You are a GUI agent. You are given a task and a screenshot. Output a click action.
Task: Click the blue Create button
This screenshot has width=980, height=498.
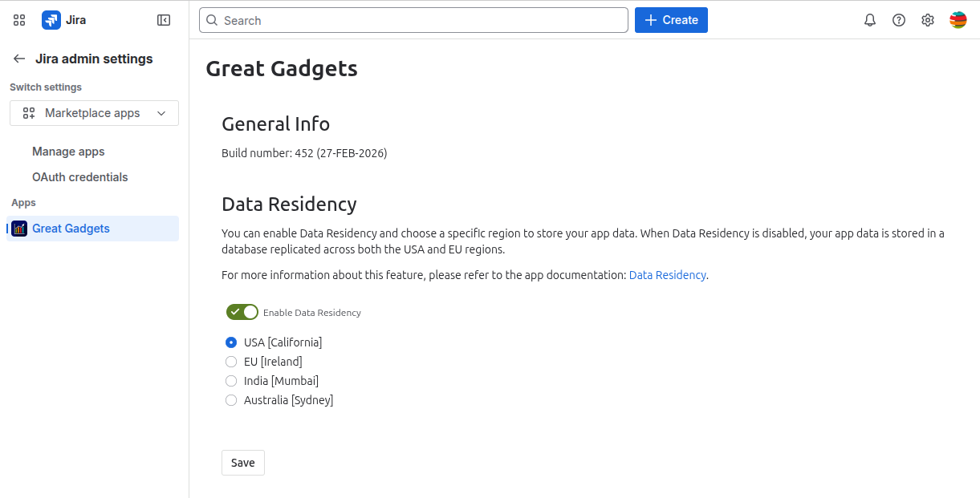coord(671,20)
